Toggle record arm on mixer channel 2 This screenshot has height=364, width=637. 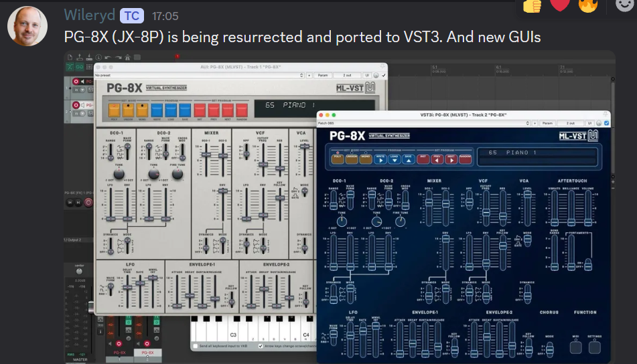click(x=147, y=344)
